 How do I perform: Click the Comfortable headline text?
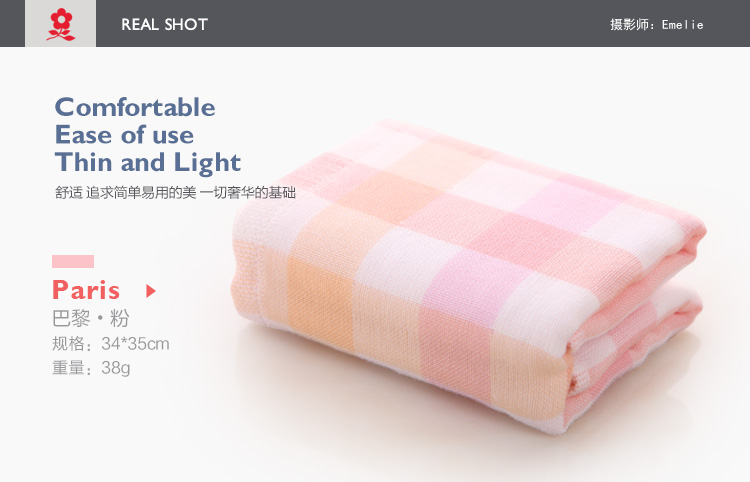click(x=135, y=107)
